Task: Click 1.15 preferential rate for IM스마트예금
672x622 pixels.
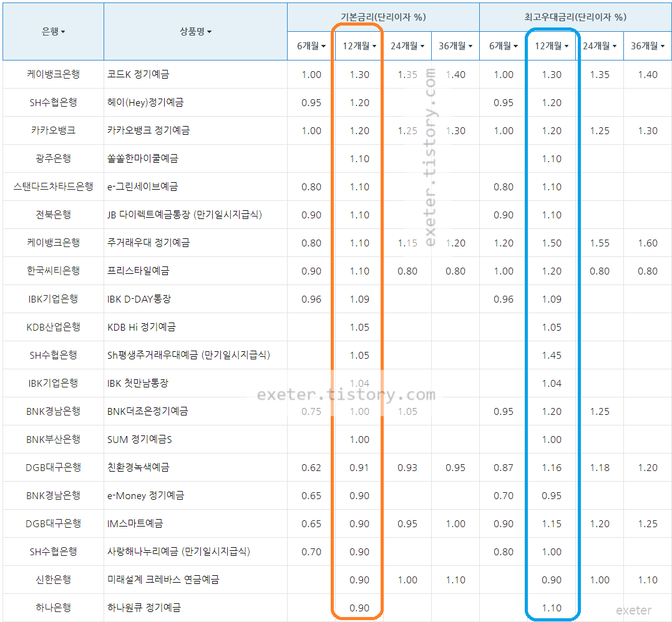Action: tap(552, 523)
